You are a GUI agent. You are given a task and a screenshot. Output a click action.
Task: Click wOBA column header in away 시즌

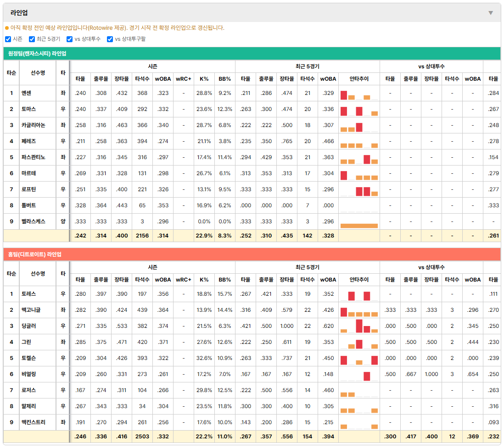click(163, 79)
